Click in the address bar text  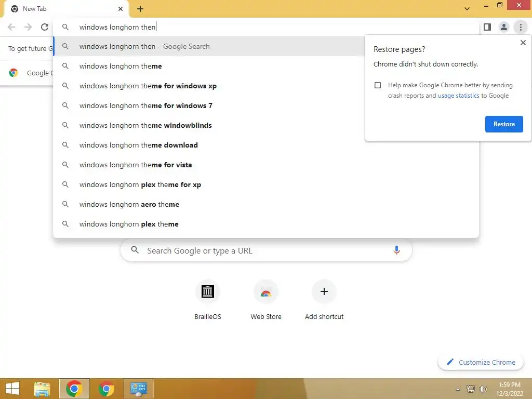point(117,27)
